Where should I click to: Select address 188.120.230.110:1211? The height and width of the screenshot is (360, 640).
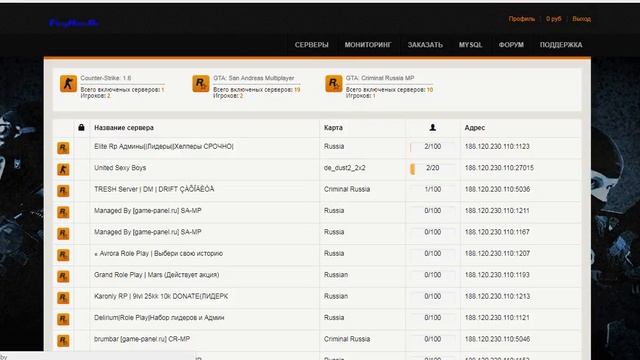click(497, 211)
